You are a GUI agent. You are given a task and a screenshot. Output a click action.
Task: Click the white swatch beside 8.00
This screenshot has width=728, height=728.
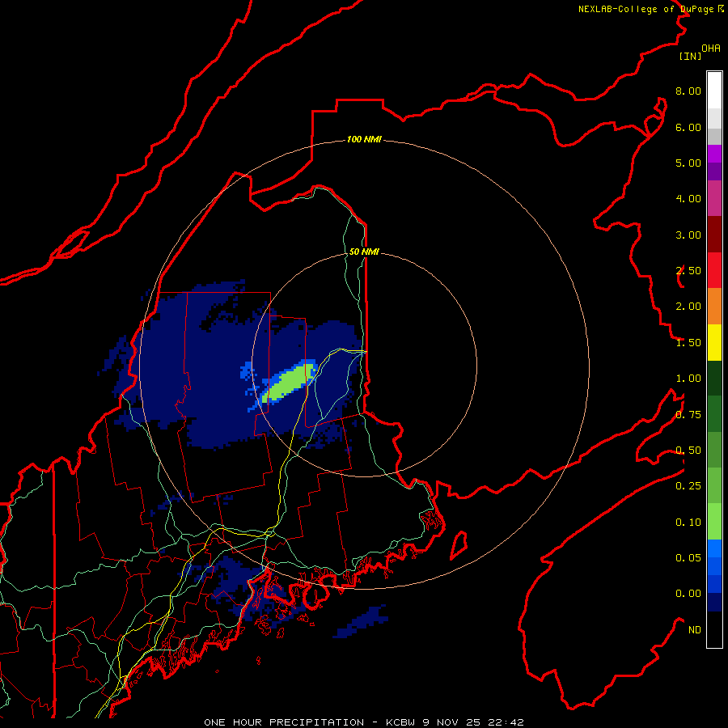click(x=714, y=91)
